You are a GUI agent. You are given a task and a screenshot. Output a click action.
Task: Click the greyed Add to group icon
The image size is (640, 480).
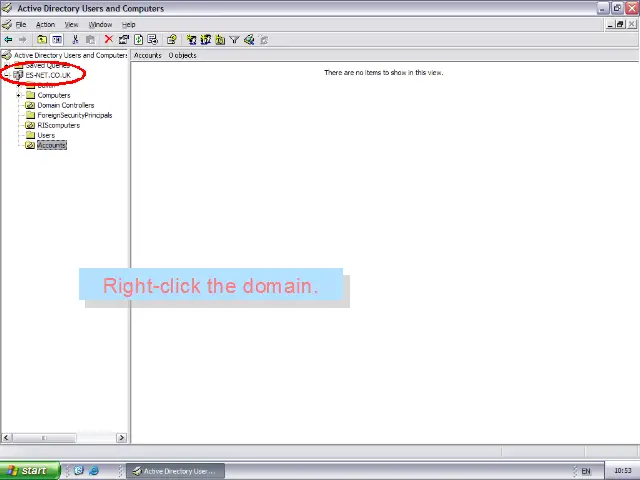point(264,40)
